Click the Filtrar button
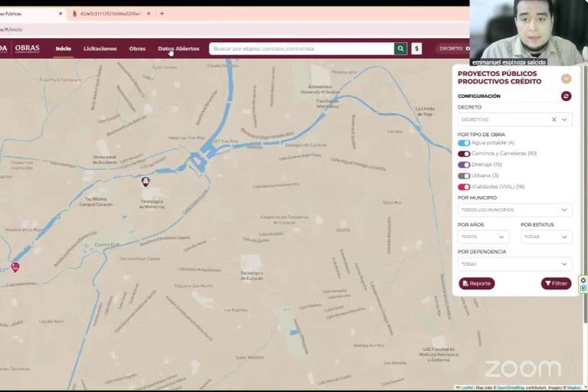The image size is (588, 392). tap(556, 283)
